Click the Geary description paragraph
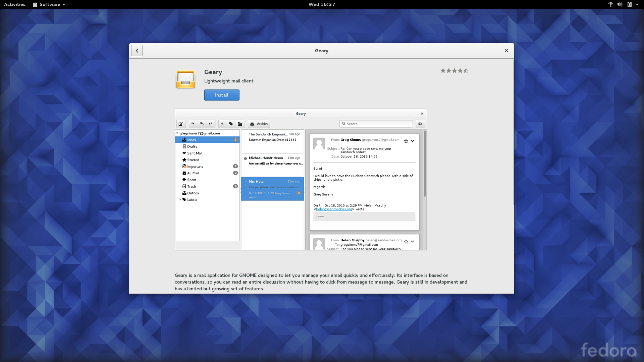This screenshot has width=644, height=362. pos(321,282)
